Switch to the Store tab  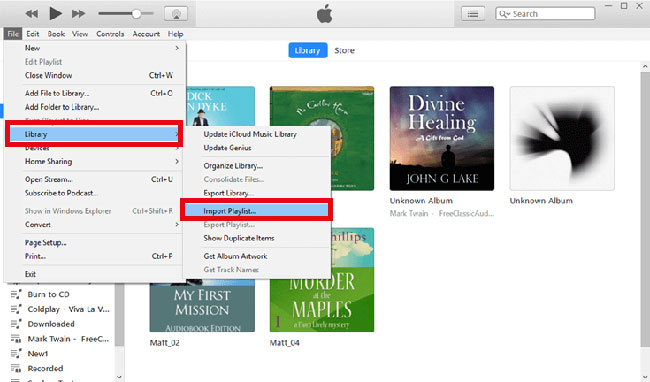344,51
